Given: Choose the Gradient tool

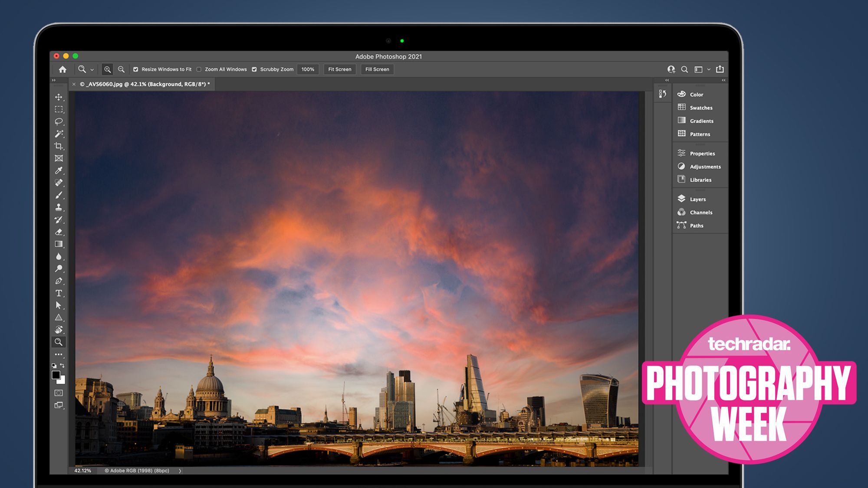Looking at the screenshot, I should click(x=59, y=244).
